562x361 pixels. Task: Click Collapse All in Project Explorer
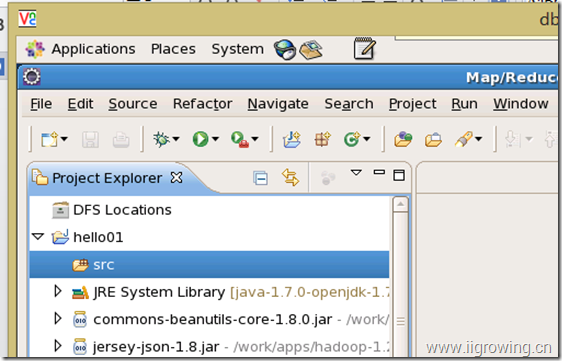tap(260, 178)
